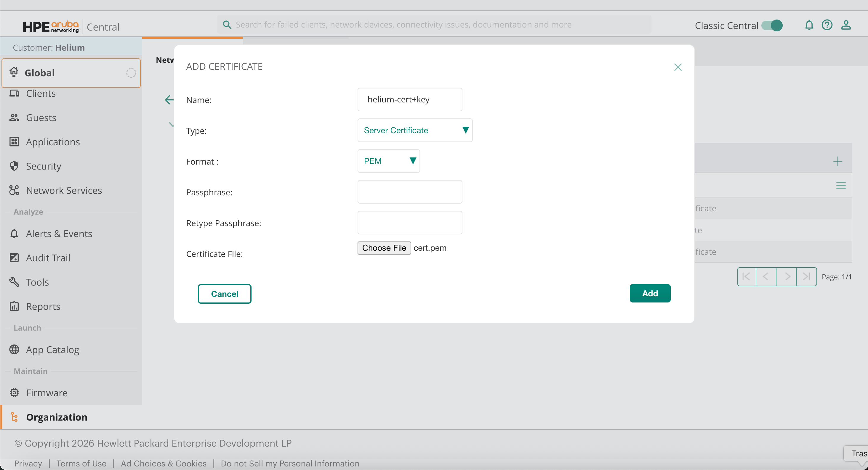Open the user account profile icon
The image size is (868, 470).
pos(846,25)
